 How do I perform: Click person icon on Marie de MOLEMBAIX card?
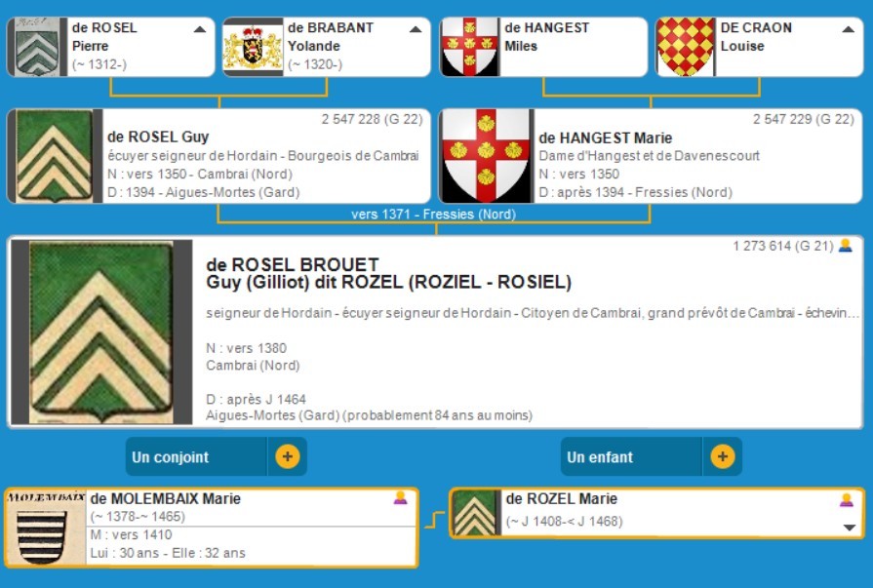click(x=400, y=498)
